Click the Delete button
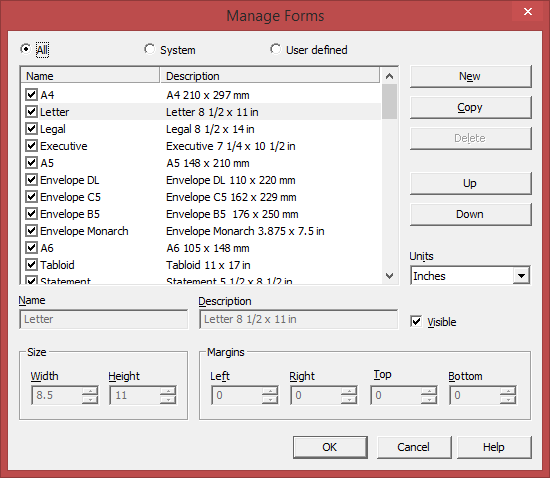Image resolution: width=550 pixels, height=478 pixels. point(470,138)
